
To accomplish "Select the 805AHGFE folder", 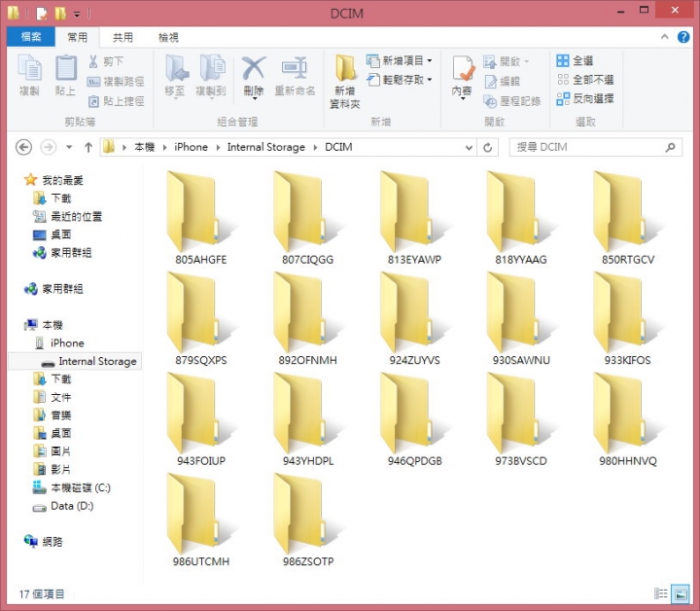I will [x=201, y=218].
